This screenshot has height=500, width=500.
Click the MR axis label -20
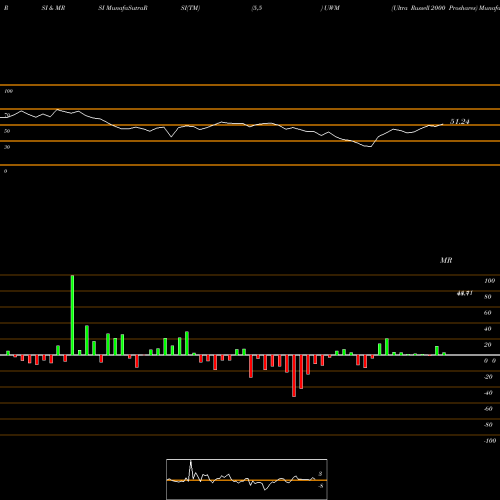pyautogui.click(x=488, y=377)
